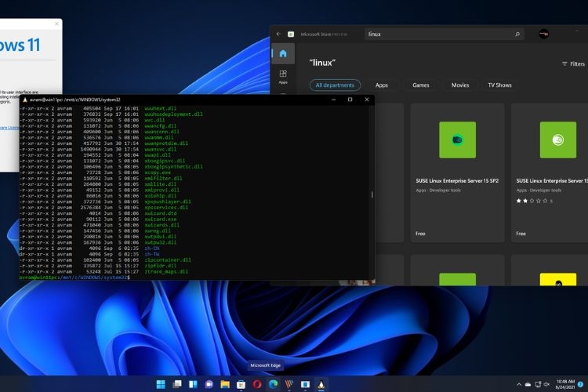This screenshot has width=588, height=392.
Task: Click the muted volume icon in tray
Action: pos(546,384)
